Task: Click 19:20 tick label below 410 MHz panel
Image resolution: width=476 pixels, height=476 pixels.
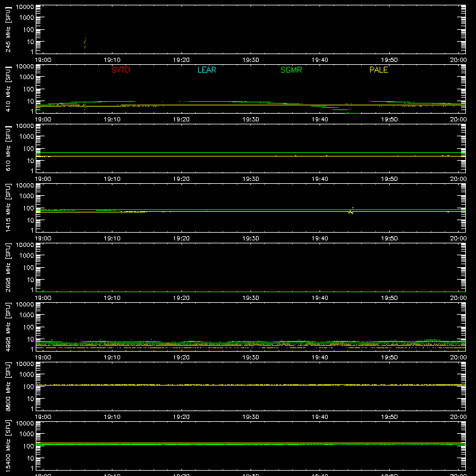Action: point(181,120)
